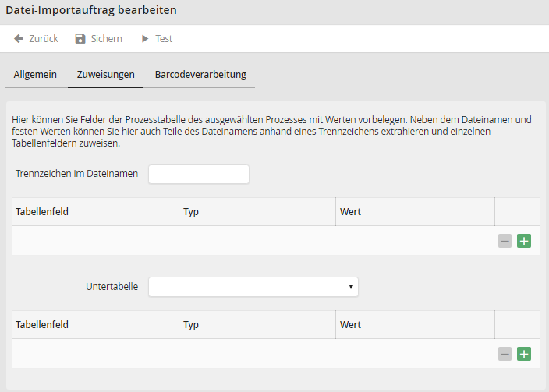Click the Sichern floppy disk icon
Image resolution: width=549 pixels, height=392 pixels.
coord(80,39)
